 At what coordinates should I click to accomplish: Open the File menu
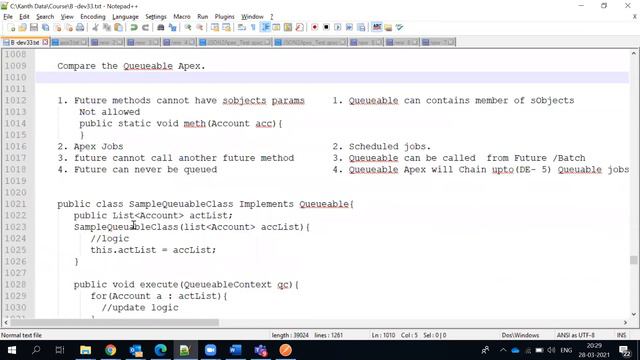(8, 17)
